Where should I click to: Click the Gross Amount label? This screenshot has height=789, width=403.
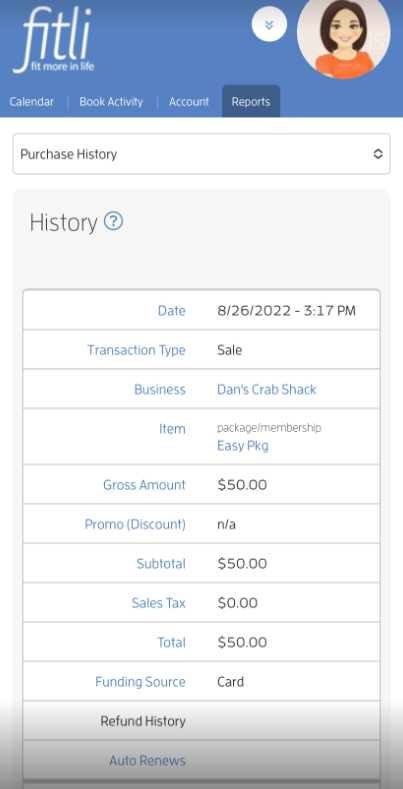(144, 485)
